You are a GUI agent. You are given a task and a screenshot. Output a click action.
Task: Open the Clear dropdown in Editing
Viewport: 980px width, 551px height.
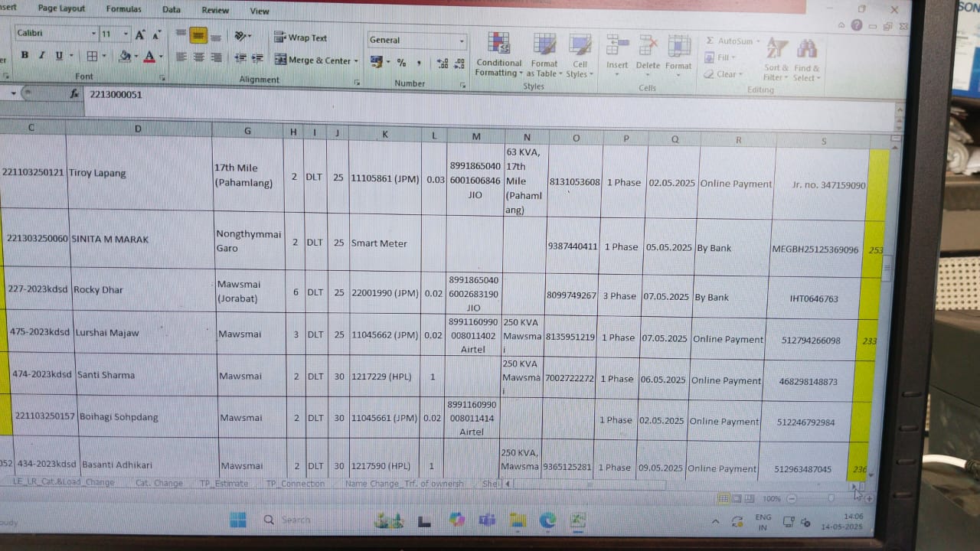[x=725, y=74]
